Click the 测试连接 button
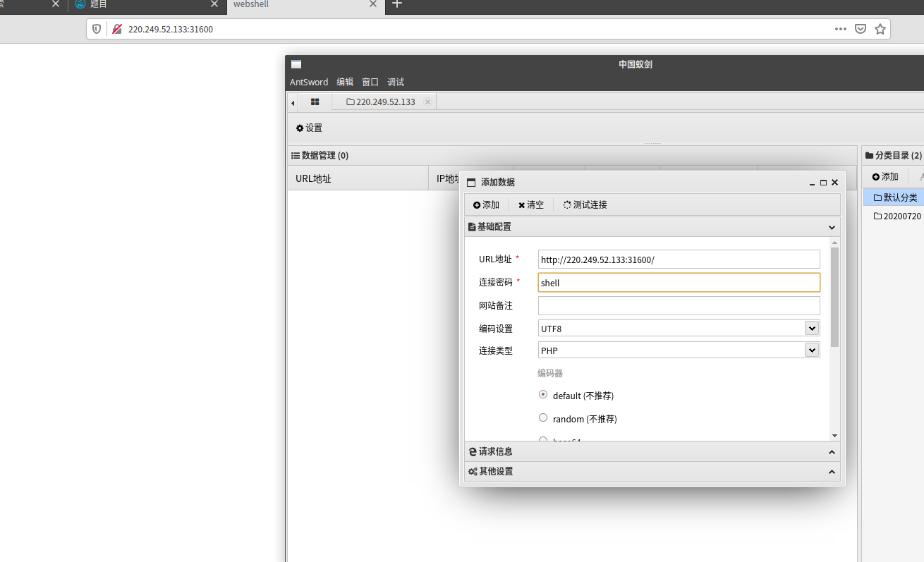Screen dimensions: 924x562 click(x=585, y=205)
